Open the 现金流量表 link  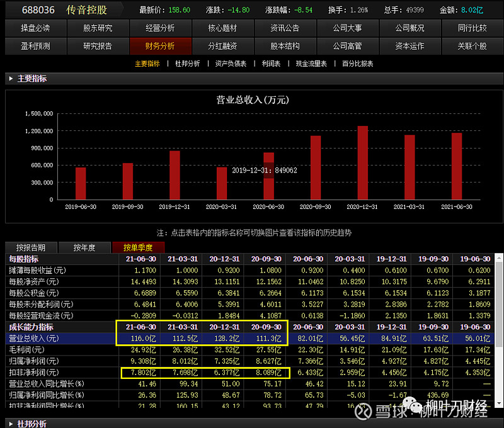[x=311, y=64]
